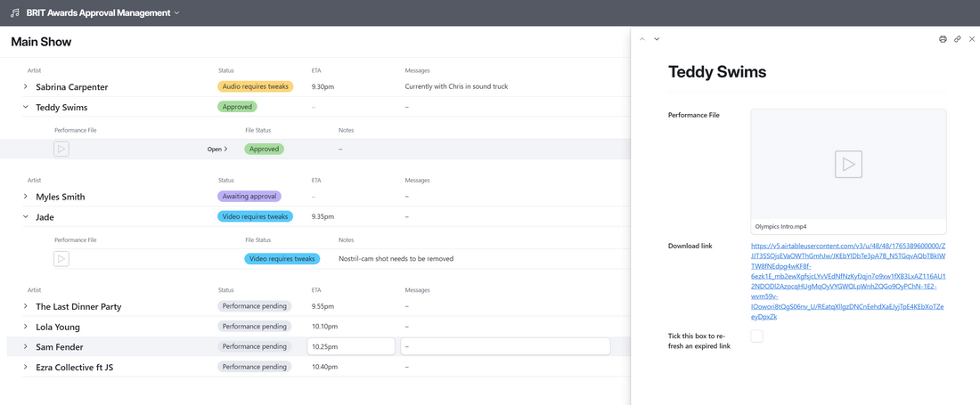Click Open button on Teddy Swims file row
The width and height of the screenshot is (980, 405).
(x=216, y=150)
